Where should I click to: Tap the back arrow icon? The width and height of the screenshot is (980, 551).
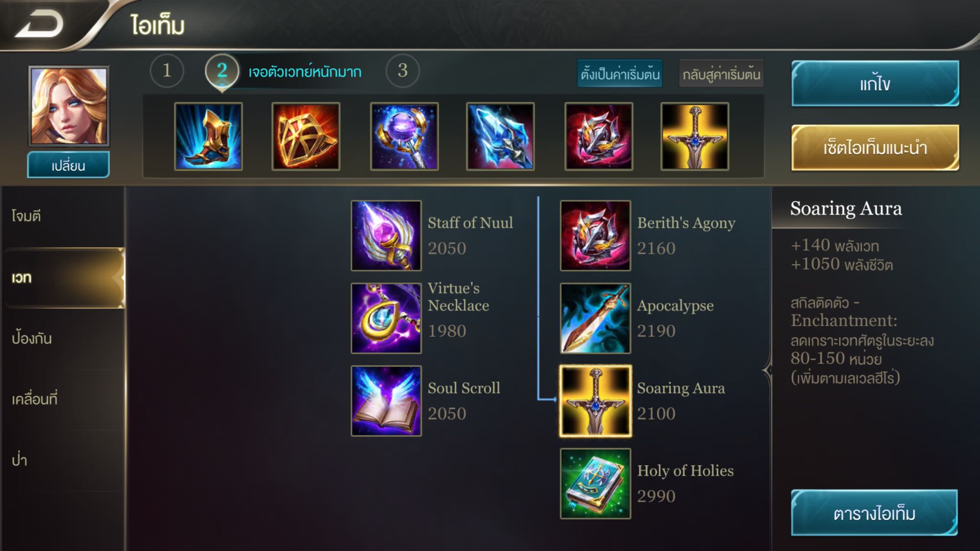tap(39, 24)
